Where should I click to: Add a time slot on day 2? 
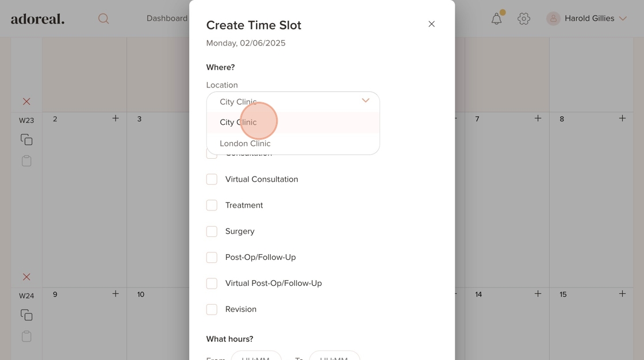point(116,118)
